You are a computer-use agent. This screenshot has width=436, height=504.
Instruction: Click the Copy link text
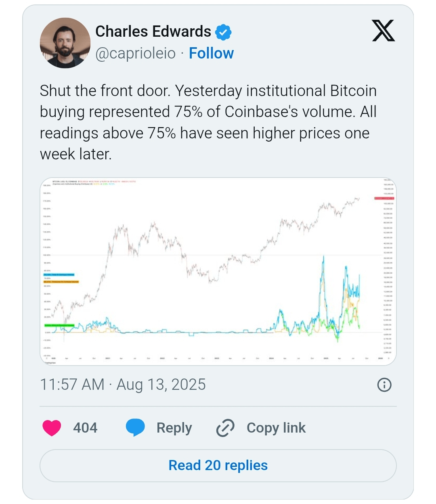(276, 428)
